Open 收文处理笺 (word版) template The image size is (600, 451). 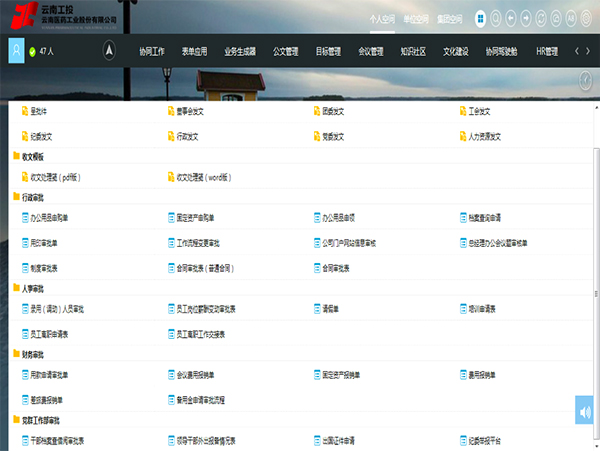coord(204,177)
